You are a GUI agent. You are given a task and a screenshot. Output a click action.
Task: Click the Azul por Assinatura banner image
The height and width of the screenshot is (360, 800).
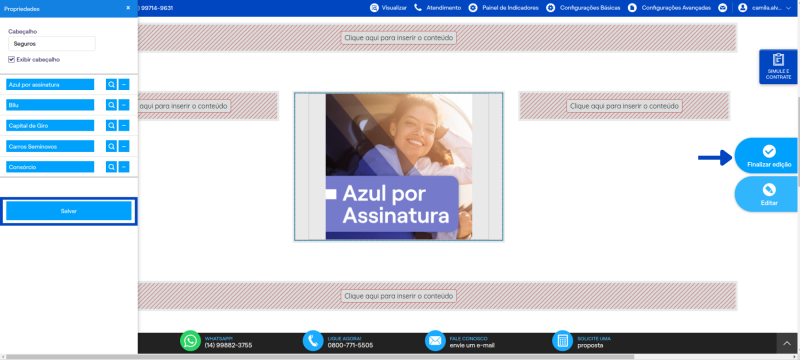coord(398,166)
